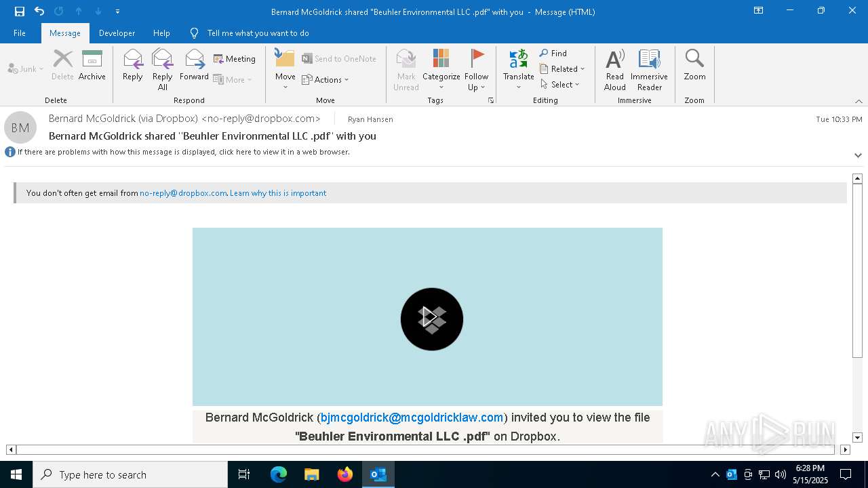Open File Explorer from taskbar
This screenshot has height=488, width=868.
click(312, 474)
